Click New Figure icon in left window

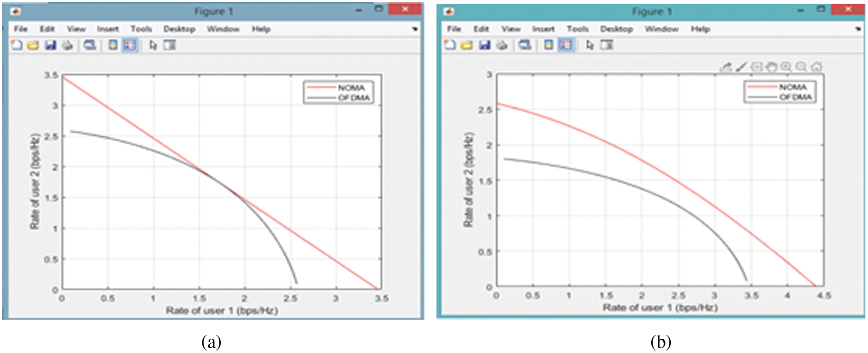point(16,45)
